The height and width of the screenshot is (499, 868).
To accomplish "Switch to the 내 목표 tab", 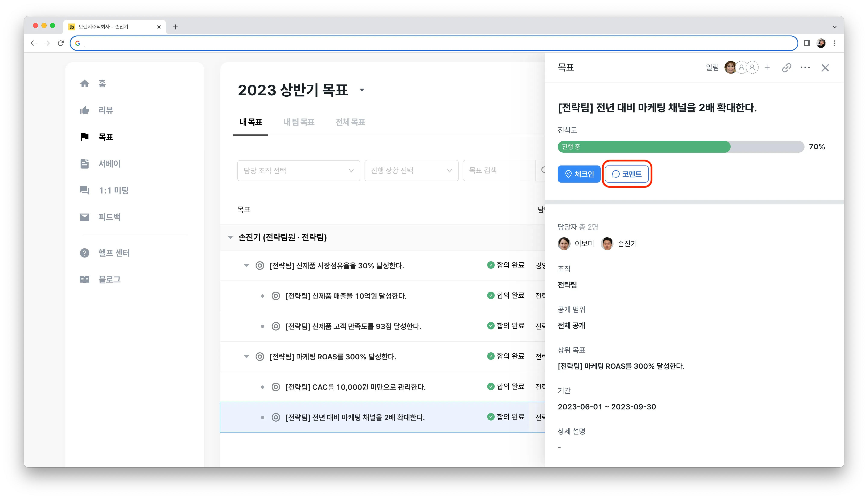I will 251,122.
